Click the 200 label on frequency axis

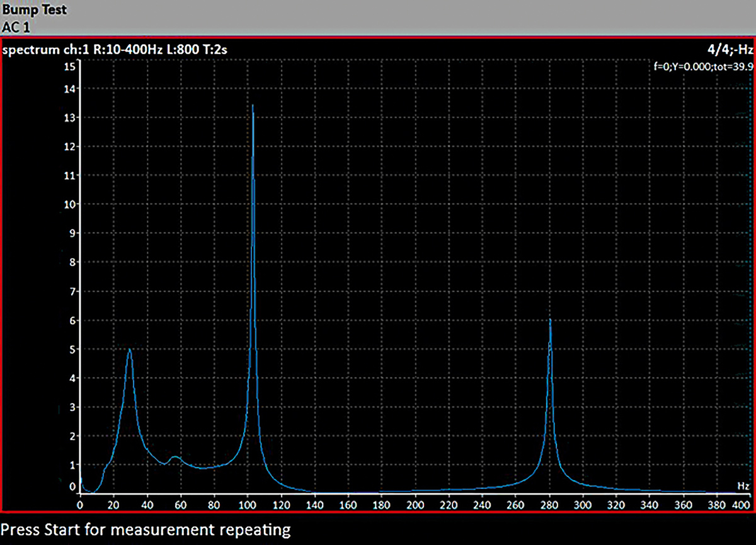tap(415, 505)
